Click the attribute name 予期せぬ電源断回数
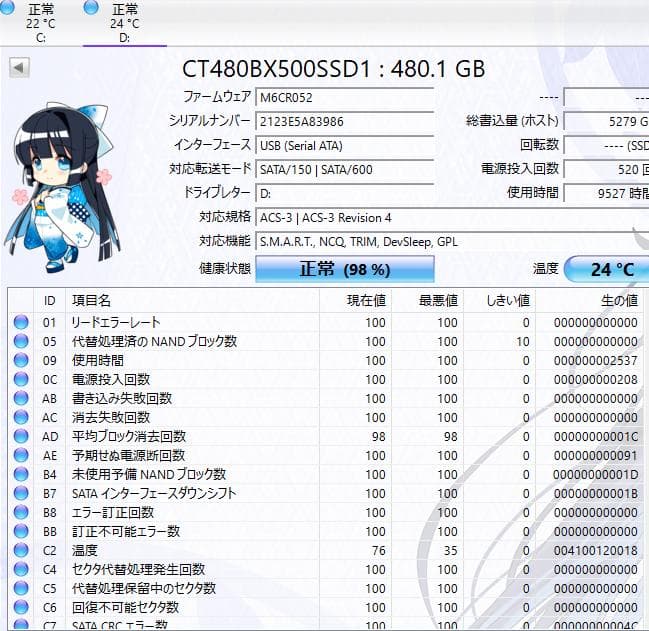The height and width of the screenshot is (631, 649). 128,455
